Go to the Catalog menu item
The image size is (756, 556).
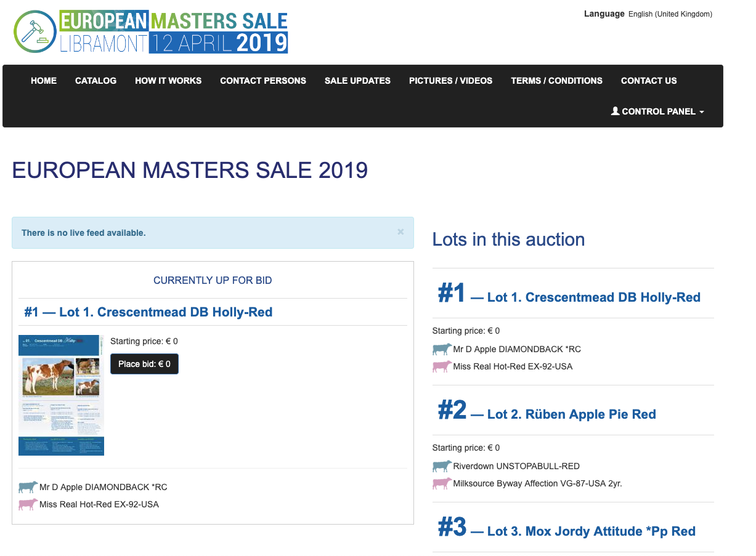coord(96,81)
